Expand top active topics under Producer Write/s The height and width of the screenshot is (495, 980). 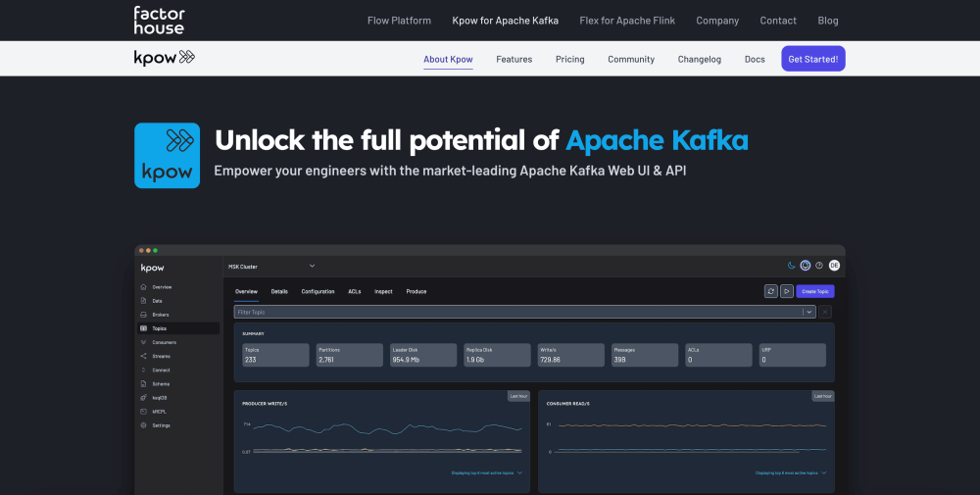(519, 472)
